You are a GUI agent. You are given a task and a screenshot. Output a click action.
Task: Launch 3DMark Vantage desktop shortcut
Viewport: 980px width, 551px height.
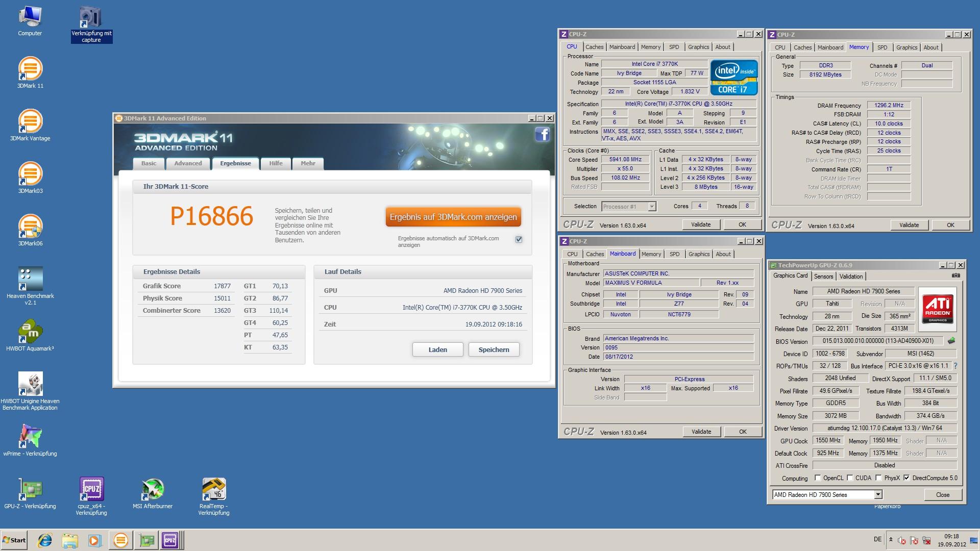(30, 125)
